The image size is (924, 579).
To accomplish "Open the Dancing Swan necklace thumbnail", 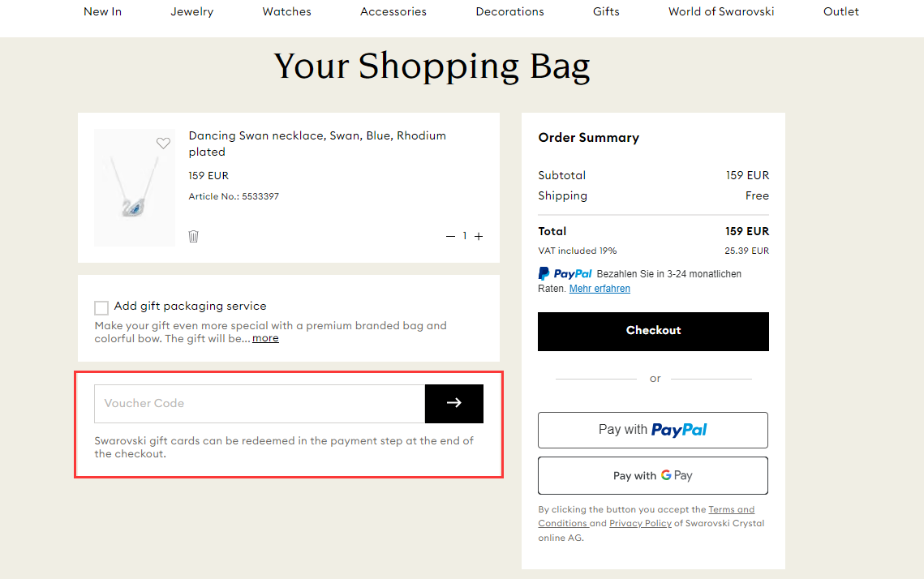I will pos(135,188).
